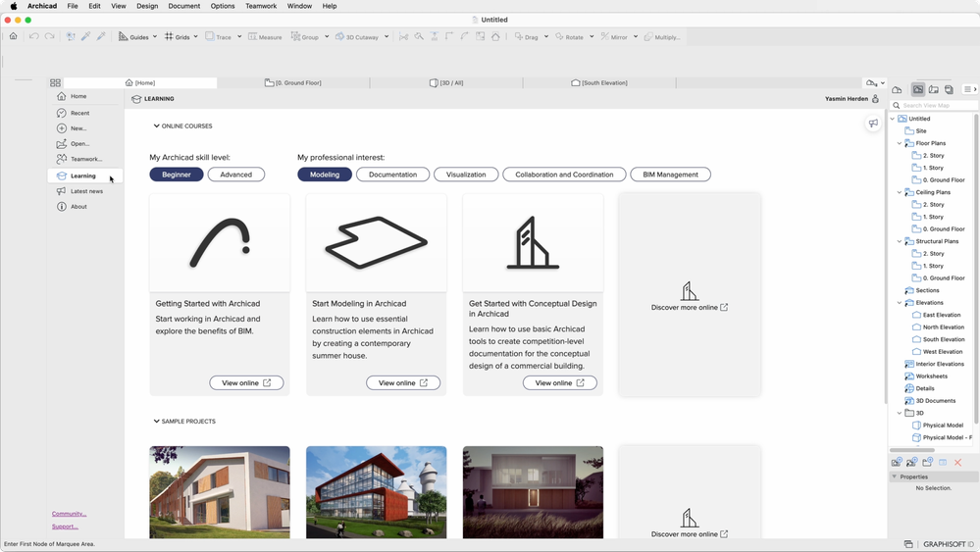This screenshot has width=980, height=552.
Task: Open the Community link
Action: 69,514
